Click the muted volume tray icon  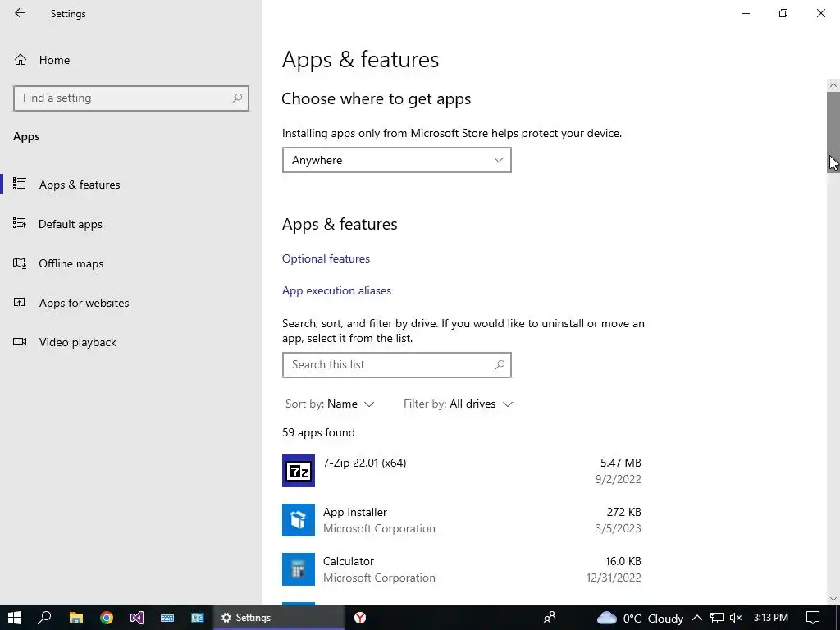pos(736,618)
